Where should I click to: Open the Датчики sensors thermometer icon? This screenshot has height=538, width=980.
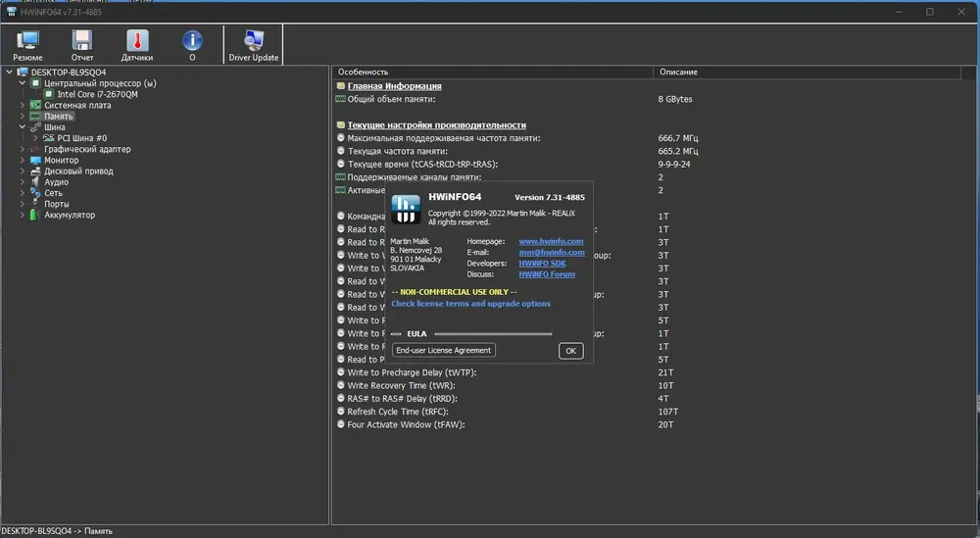coord(137,46)
